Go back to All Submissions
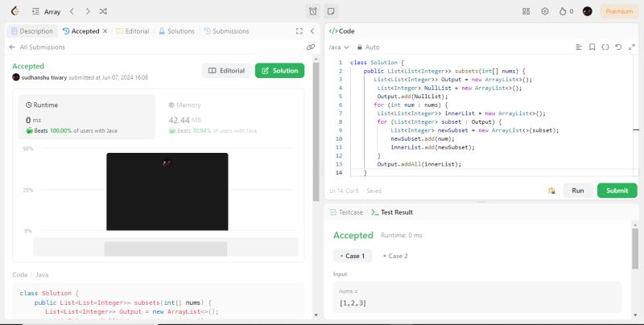This screenshot has width=644, height=325. click(37, 47)
